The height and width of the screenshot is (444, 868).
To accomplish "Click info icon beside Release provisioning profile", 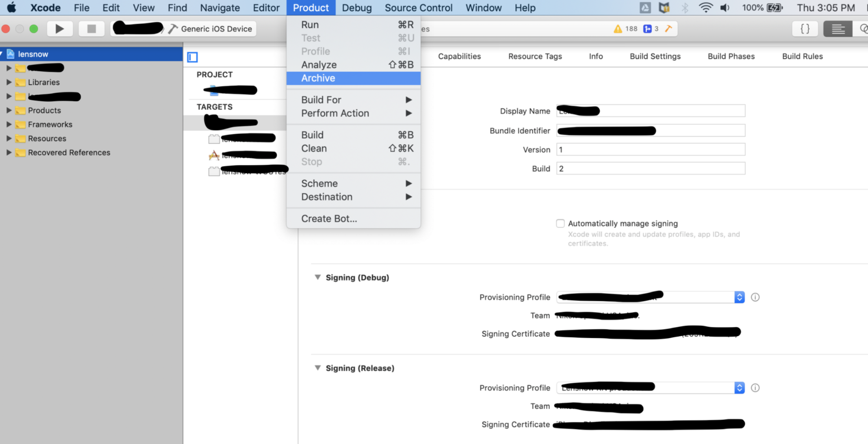I will tap(755, 388).
